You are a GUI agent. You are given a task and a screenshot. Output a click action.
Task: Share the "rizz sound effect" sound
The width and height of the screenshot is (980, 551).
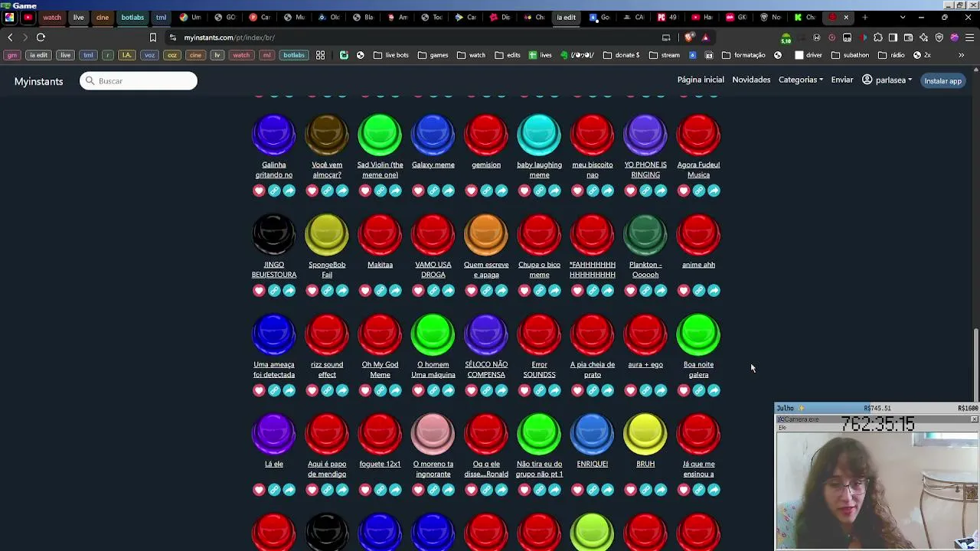pos(342,390)
